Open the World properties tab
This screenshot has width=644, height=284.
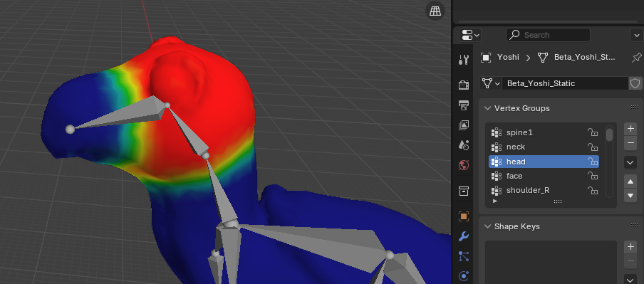tap(464, 165)
